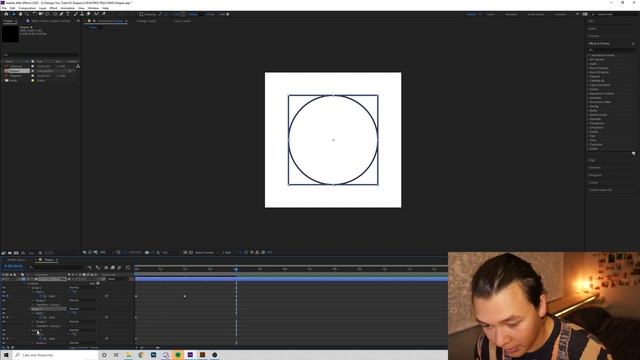The height and width of the screenshot is (360, 640).
Task: Toggle visibility of Group 2
Action: [4, 309]
